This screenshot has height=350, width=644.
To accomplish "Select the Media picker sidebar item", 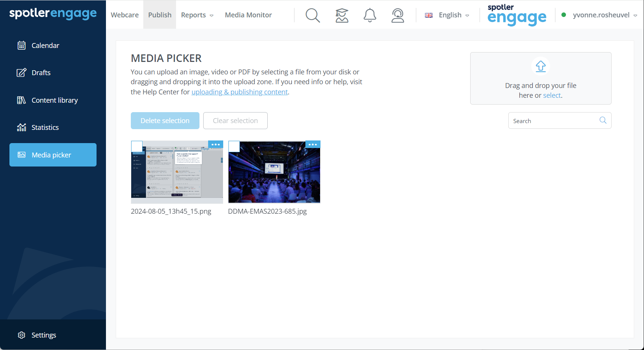I will [x=53, y=155].
